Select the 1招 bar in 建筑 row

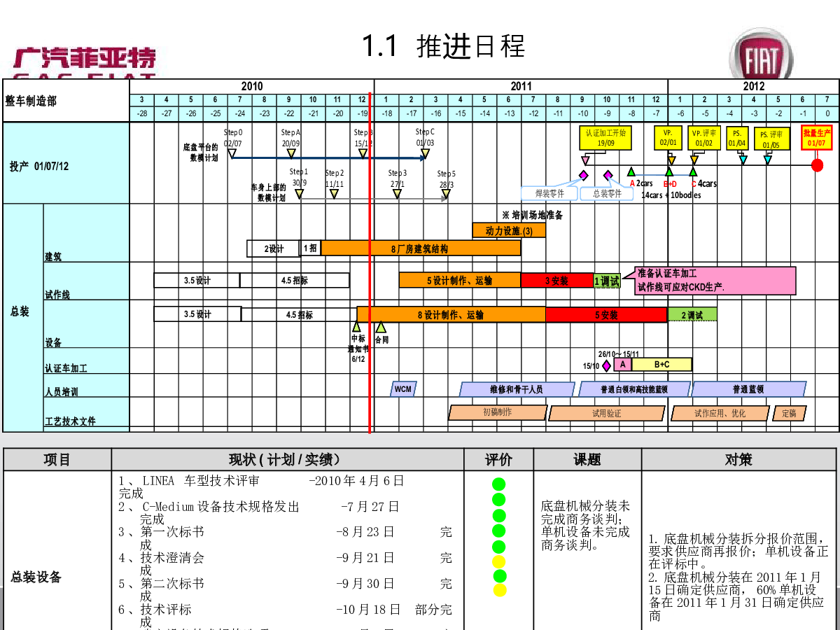click(311, 248)
